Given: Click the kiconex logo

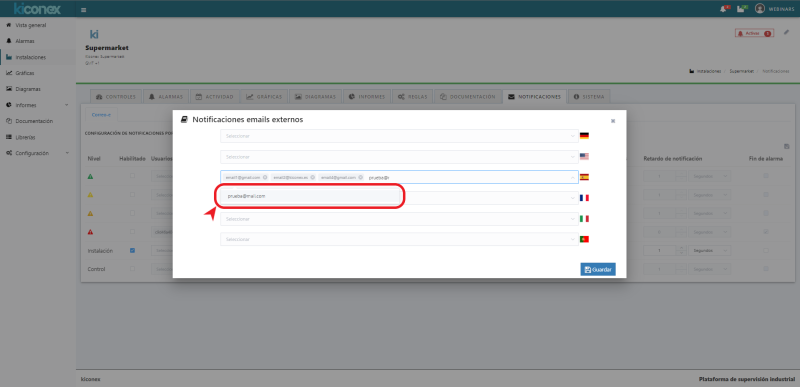Looking at the screenshot, I should [x=37, y=9].
